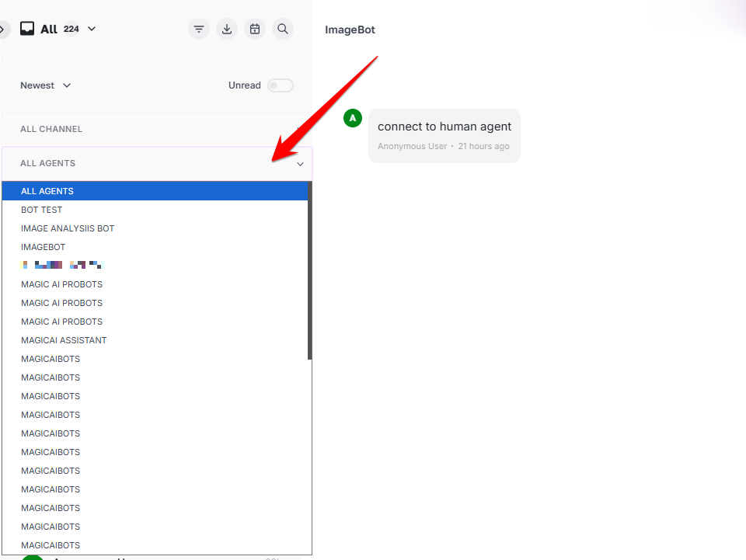Expand the ALL CHANNEL dropdown
Image resolution: width=746 pixels, height=560 pixels.
pos(155,129)
